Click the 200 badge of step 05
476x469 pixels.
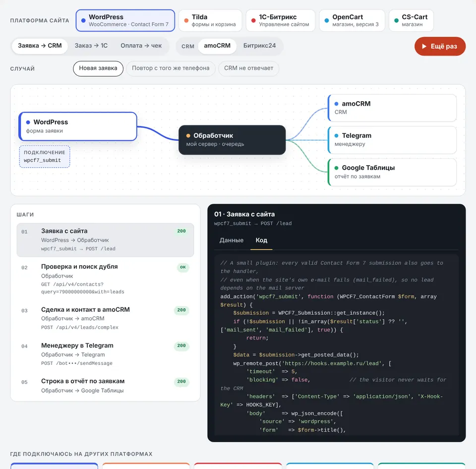(x=181, y=382)
